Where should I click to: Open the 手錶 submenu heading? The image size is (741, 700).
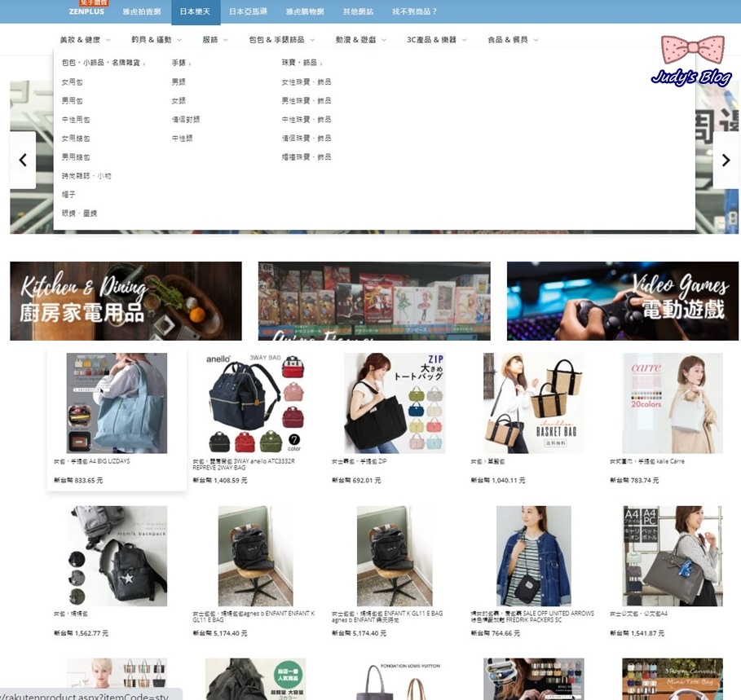(x=181, y=63)
